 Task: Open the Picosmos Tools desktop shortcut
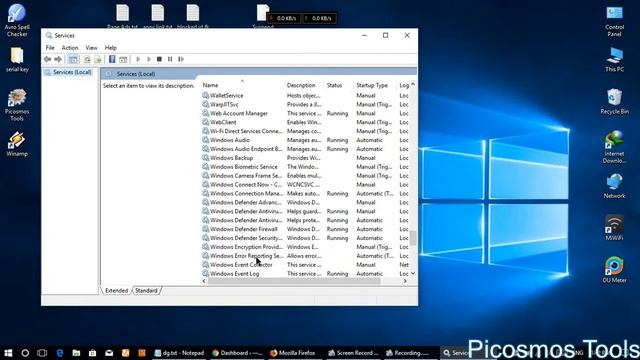[17, 105]
